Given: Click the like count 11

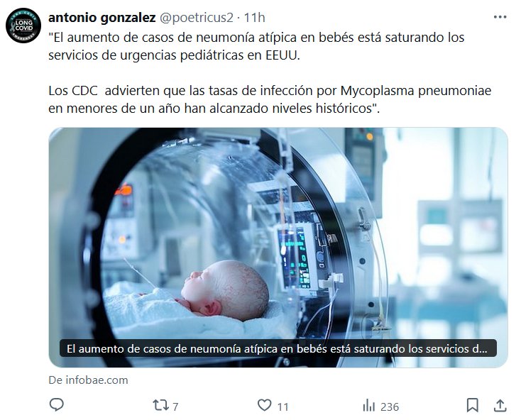Looking at the screenshot, I should tap(283, 407).
